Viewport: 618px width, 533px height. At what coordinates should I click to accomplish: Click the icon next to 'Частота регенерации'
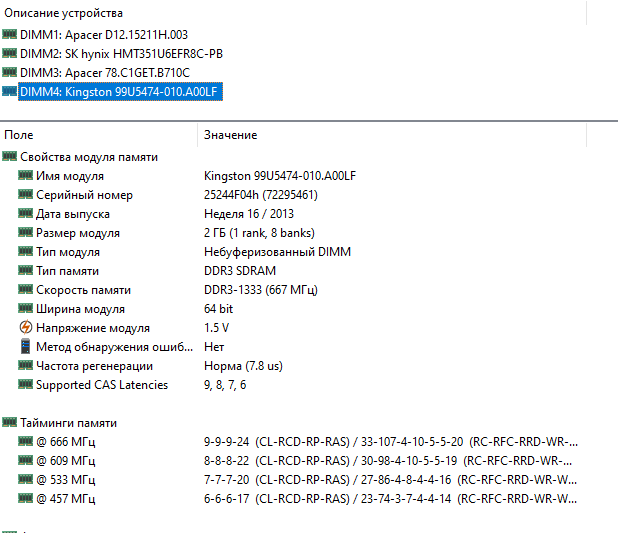click(x=26, y=365)
